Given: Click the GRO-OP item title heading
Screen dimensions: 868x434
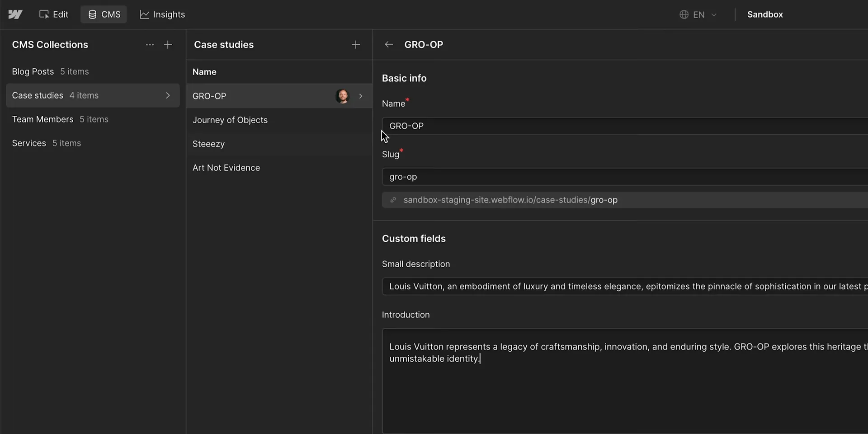Looking at the screenshot, I should [x=424, y=45].
